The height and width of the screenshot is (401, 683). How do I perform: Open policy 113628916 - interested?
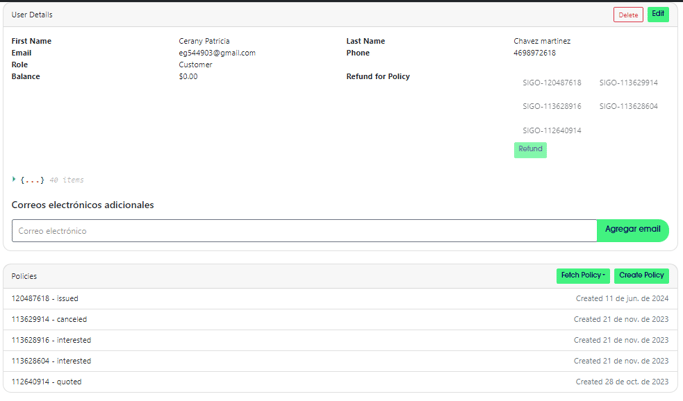(51, 340)
